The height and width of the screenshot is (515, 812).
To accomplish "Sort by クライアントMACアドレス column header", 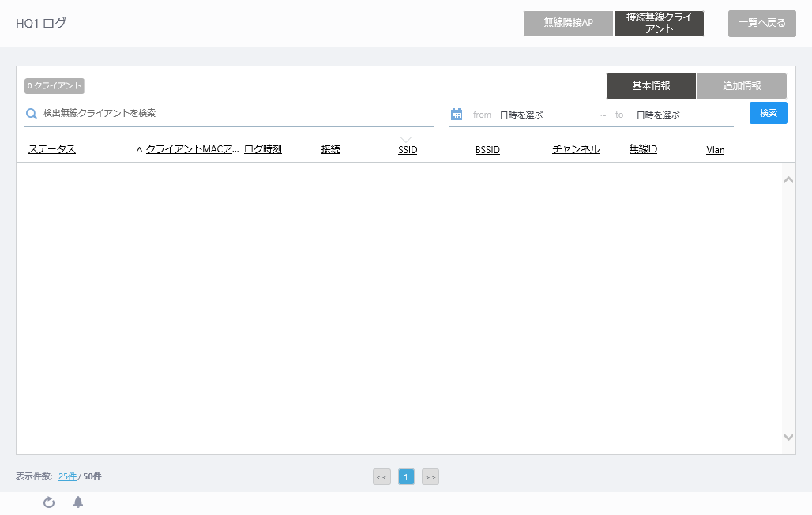I will 192,149.
